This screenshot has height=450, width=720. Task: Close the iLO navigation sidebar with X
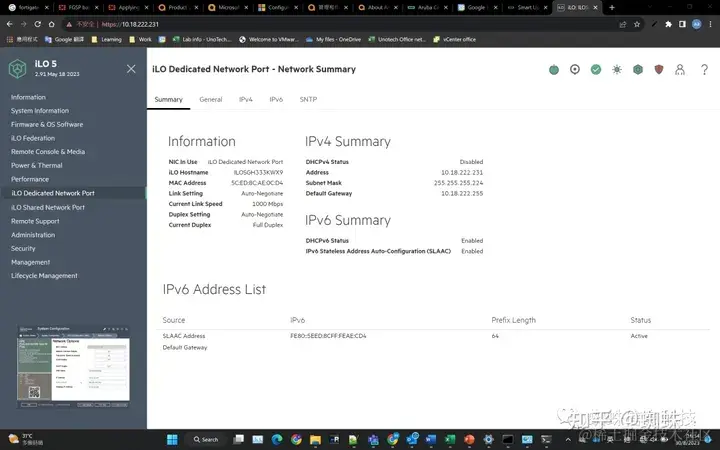pos(131,69)
